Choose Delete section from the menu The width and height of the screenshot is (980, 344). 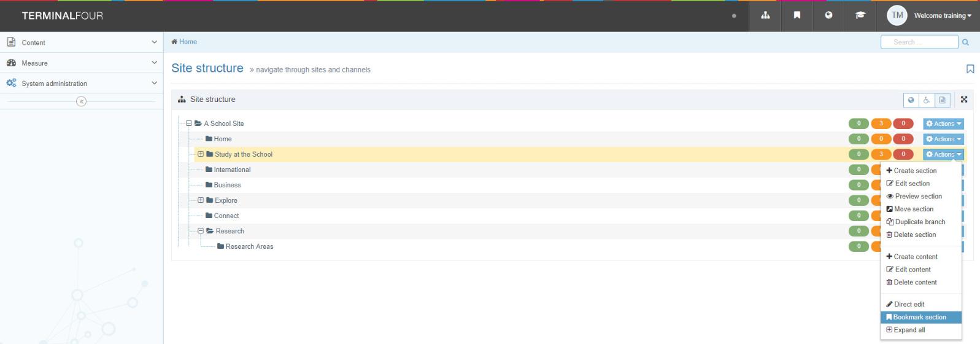[921, 235]
